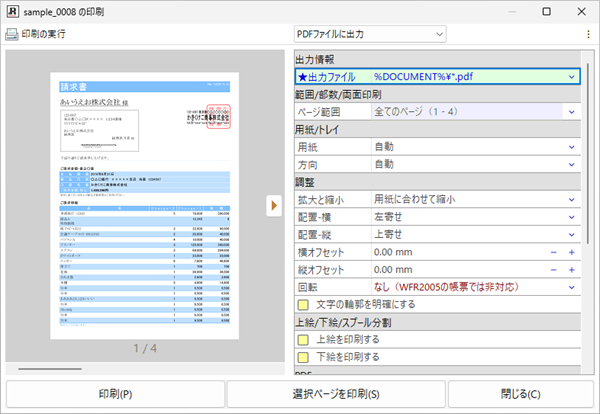Increase 縦オフセット with plus button

click(x=572, y=270)
